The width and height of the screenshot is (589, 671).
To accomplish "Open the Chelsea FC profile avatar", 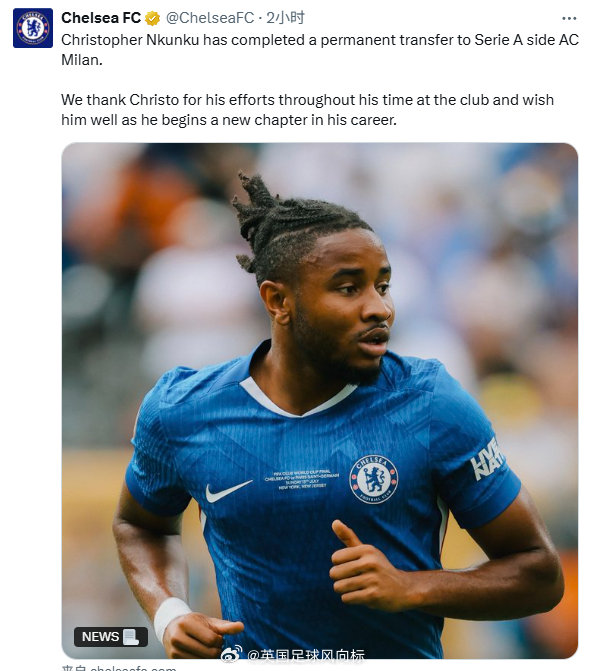I will tap(33, 28).
